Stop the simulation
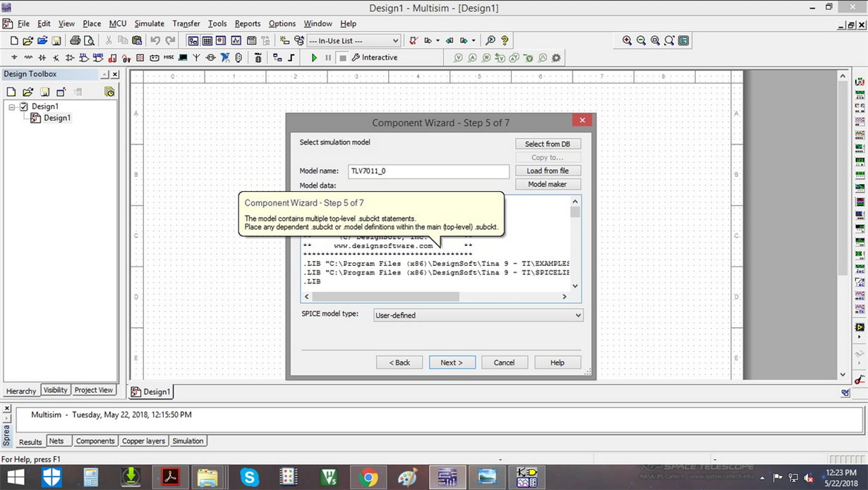This screenshot has height=490, width=868. coord(343,58)
